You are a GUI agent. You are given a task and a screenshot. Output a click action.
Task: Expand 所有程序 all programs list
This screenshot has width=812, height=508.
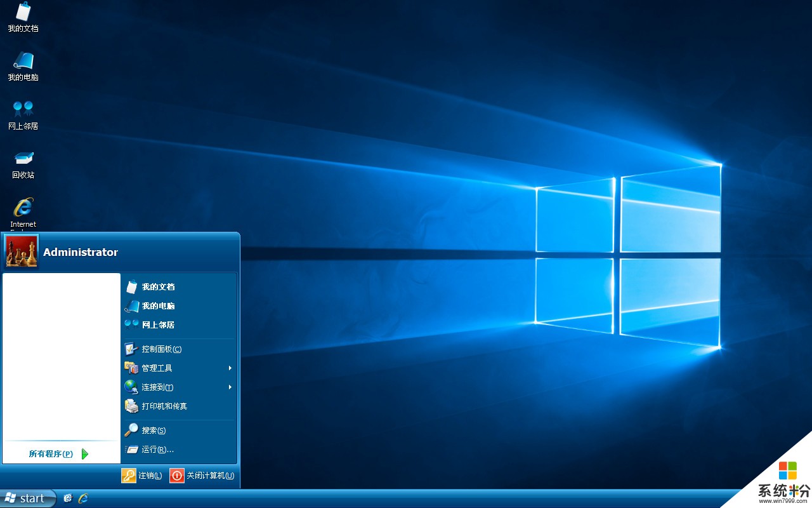pyautogui.click(x=58, y=454)
